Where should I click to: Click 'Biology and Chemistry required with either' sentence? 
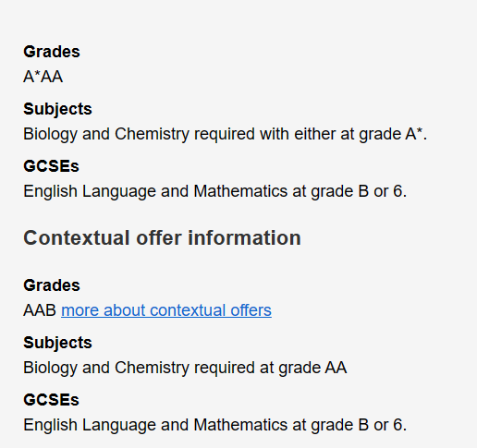pos(226,134)
